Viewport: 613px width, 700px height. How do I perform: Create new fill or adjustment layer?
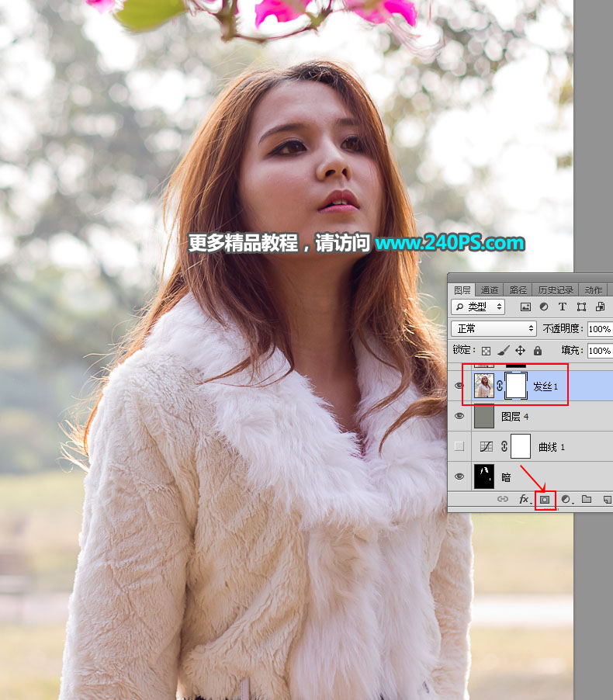(x=566, y=499)
